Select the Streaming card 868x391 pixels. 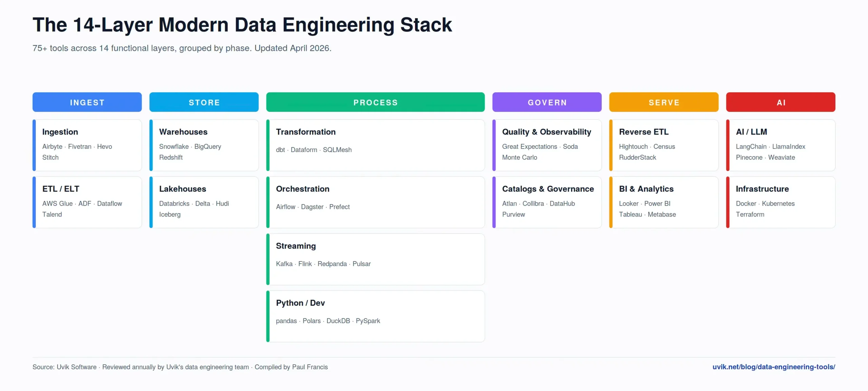pos(375,259)
